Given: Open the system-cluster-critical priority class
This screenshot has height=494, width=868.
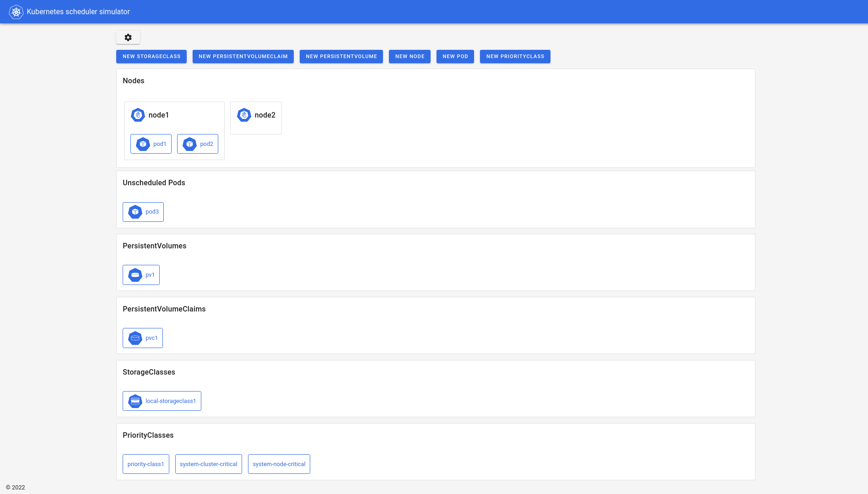Looking at the screenshot, I should tap(209, 464).
